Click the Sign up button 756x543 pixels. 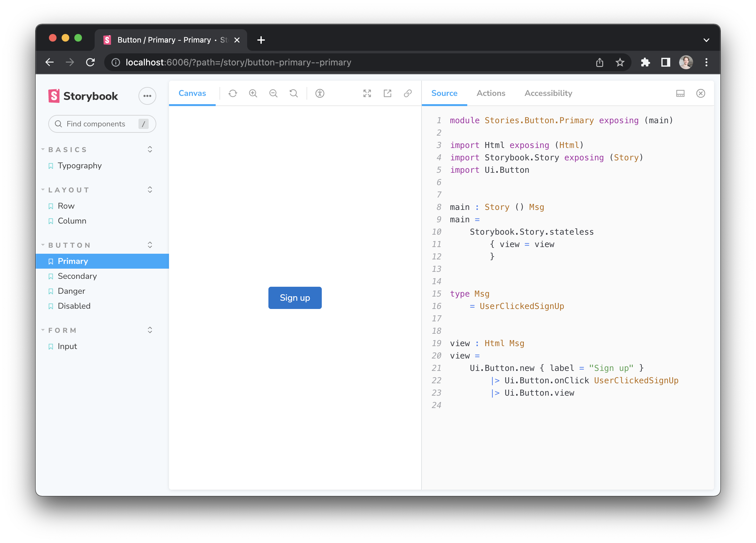(295, 298)
